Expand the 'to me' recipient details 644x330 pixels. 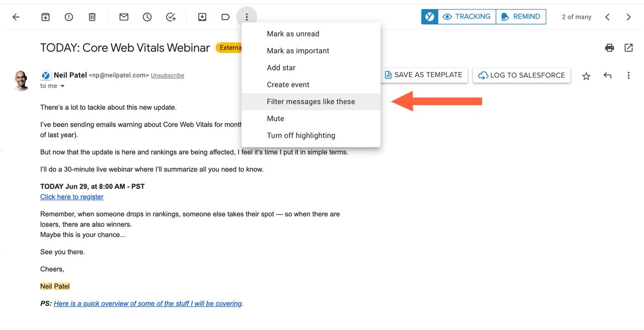[52, 86]
